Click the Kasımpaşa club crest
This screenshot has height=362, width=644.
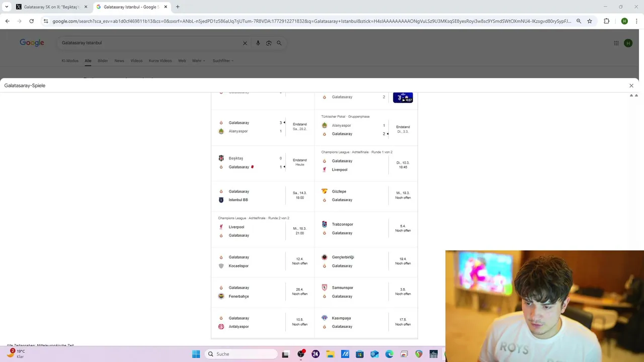pyautogui.click(x=325, y=318)
